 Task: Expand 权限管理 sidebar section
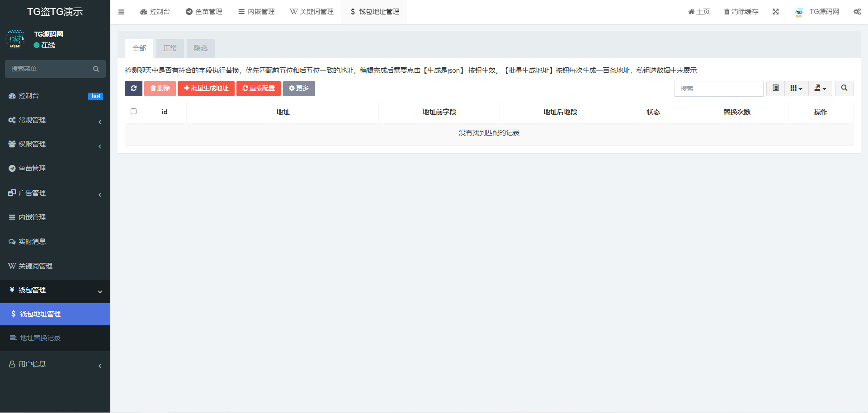tap(55, 144)
